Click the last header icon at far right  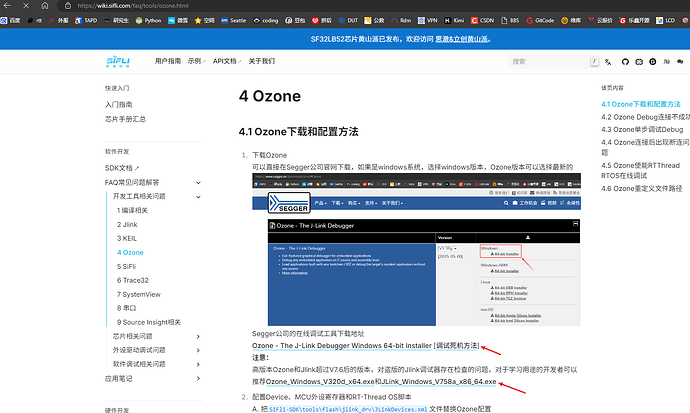click(680, 62)
